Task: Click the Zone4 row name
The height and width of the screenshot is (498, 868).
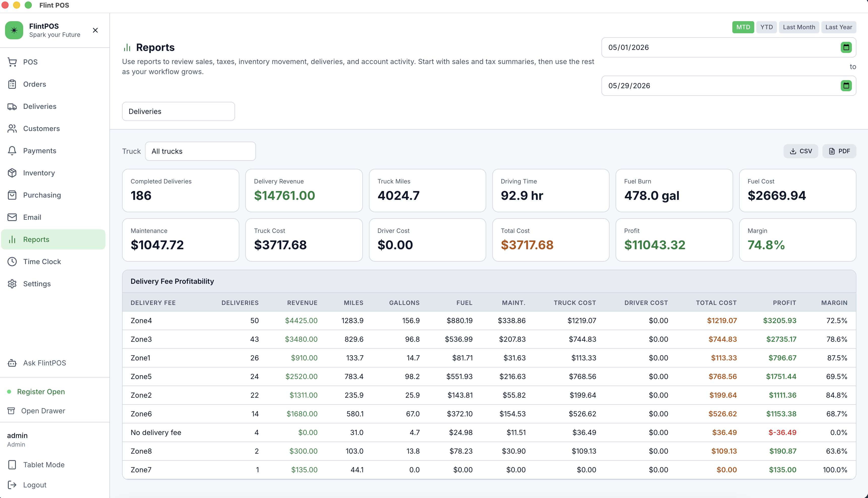Action: coord(141,321)
